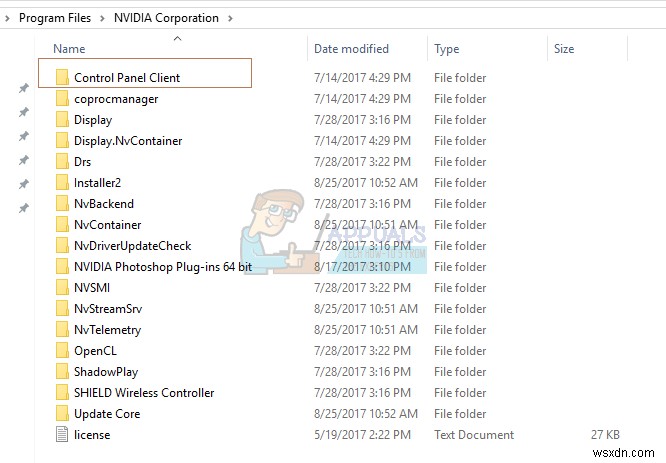Click the Update Core folder name
Viewport: 666px width, 463px height.
pos(107,414)
